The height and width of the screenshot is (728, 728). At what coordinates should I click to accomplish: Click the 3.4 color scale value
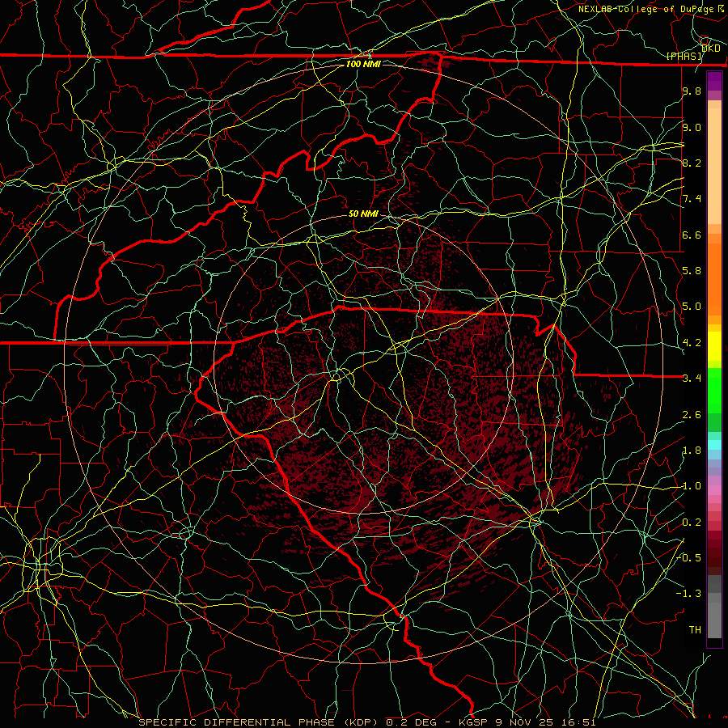692,379
